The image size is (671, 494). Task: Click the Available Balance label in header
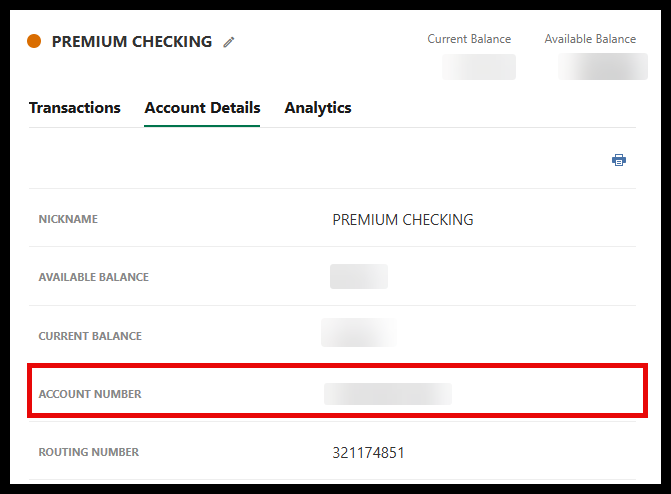pyautogui.click(x=590, y=39)
